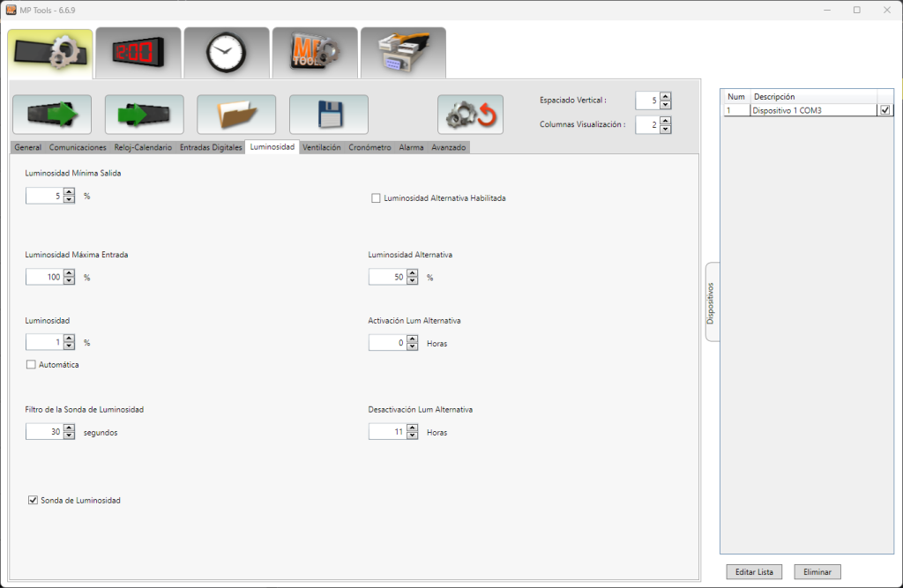The height and width of the screenshot is (588, 903).
Task: Decrease Luminosidad Alternativa percentage
Action: [x=413, y=281]
